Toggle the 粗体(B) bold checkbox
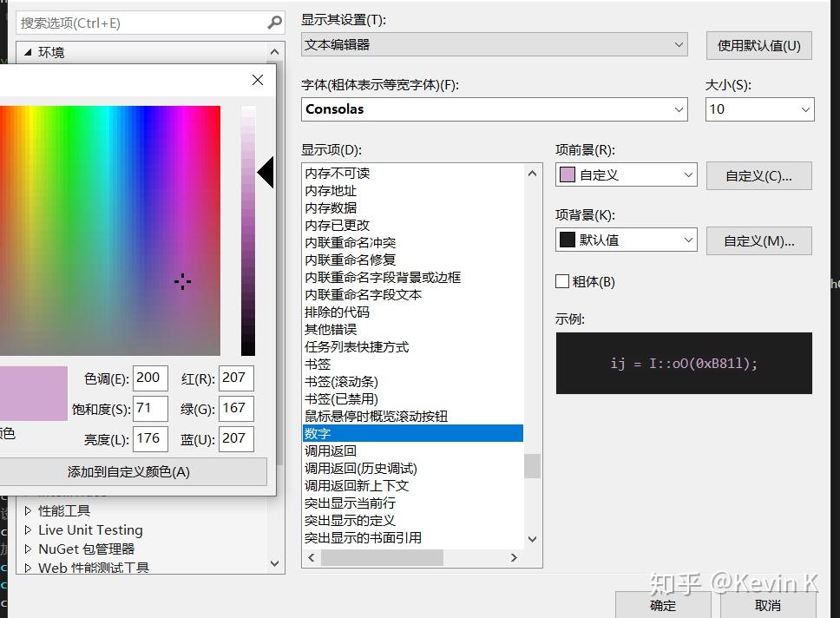 coord(562,281)
